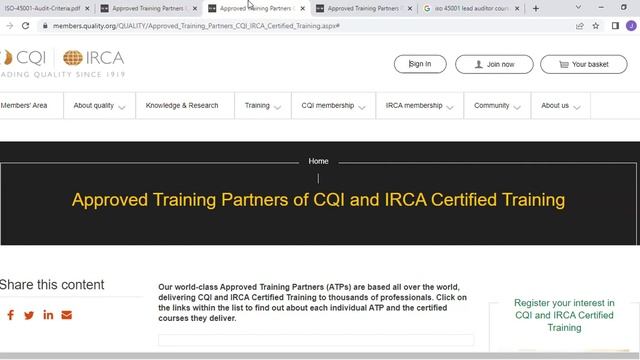Open the share page icon in address bar
The width and height of the screenshot is (640, 360).
coord(580,26)
